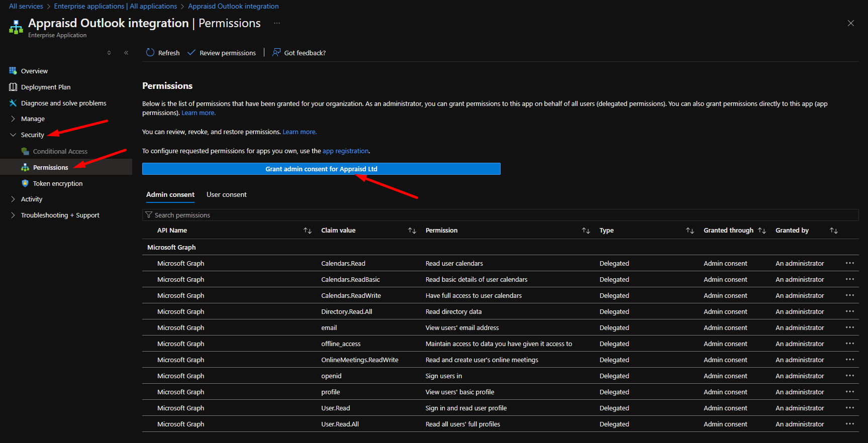Image resolution: width=868 pixels, height=443 pixels.
Task: Open Deployment Plan from sidebar
Action: (x=45, y=87)
